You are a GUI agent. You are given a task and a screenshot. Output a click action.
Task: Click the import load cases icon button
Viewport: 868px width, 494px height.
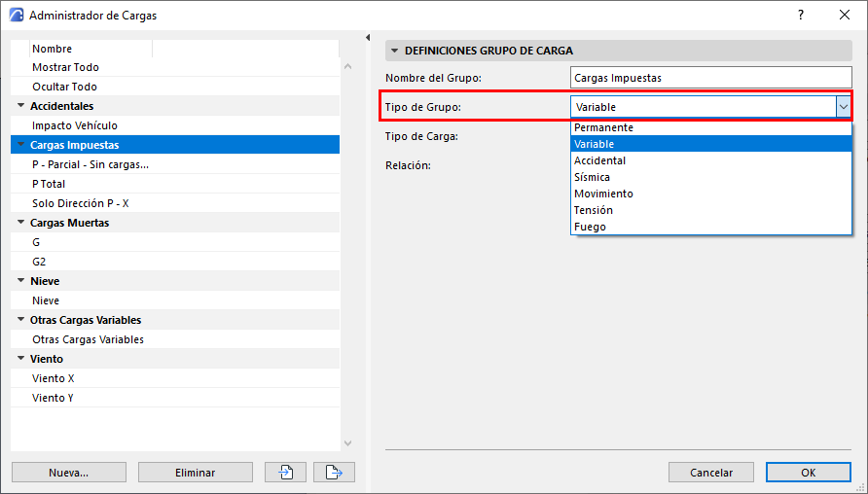[286, 473]
